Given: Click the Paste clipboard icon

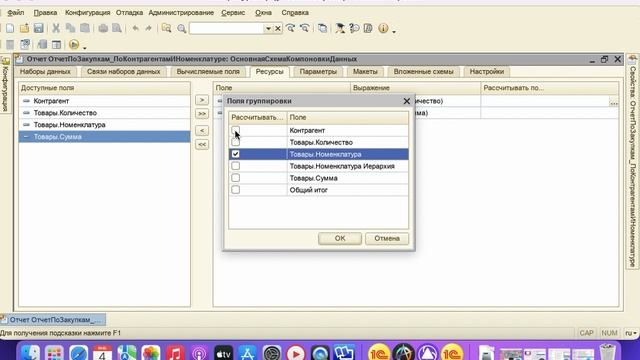Looking at the screenshot, I should click(x=85, y=28).
